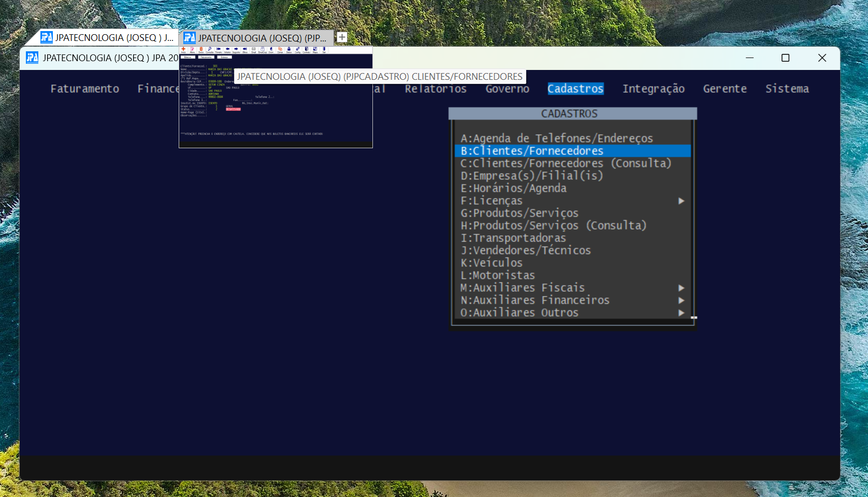Viewport: 868px width, 497px height.
Task: Expand the N:Auxiliares Financeiros submenu arrow
Action: coord(681,301)
